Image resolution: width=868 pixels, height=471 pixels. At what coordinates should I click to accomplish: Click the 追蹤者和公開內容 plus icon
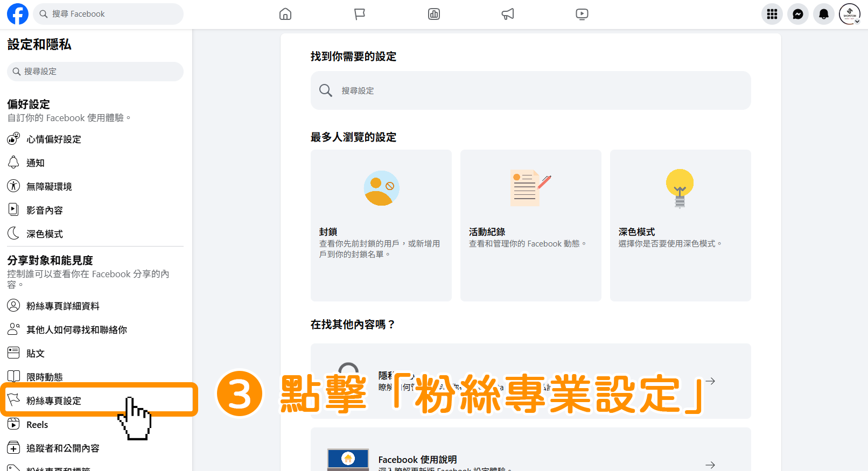point(13,447)
